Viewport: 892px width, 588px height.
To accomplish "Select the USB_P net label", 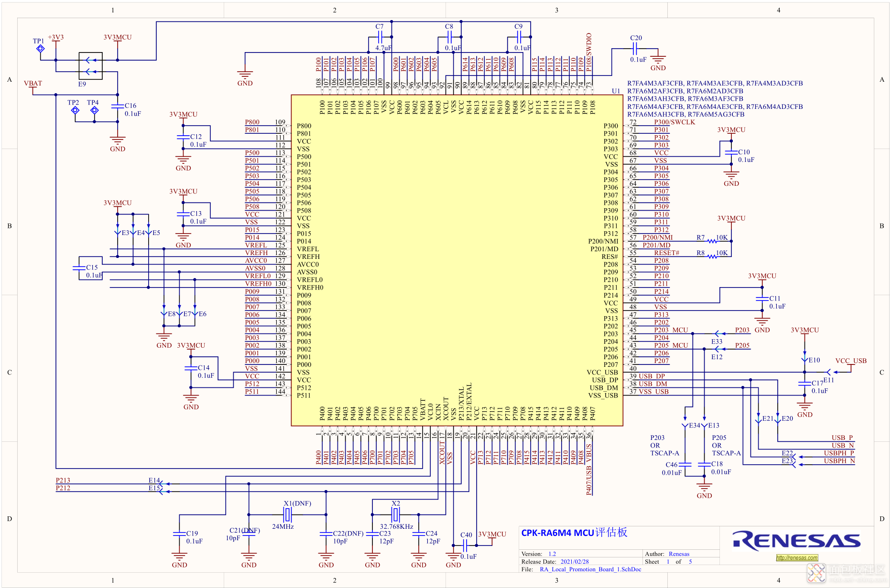I will (842, 438).
